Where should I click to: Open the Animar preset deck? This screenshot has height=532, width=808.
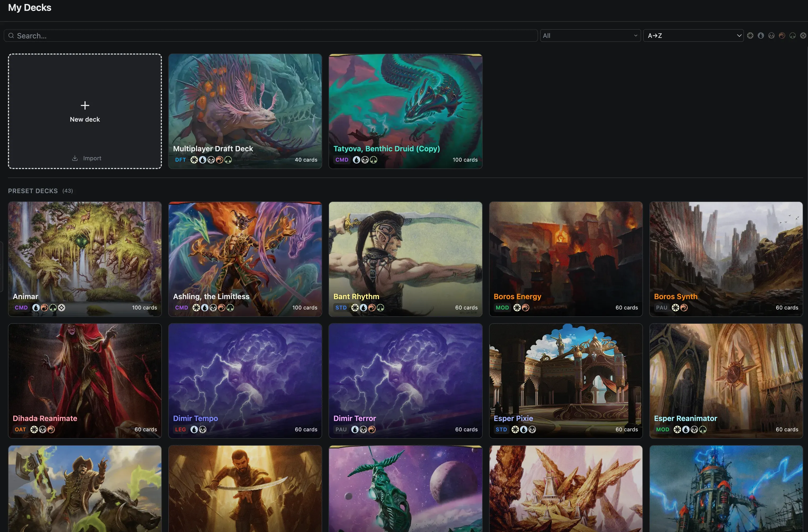tap(85, 259)
